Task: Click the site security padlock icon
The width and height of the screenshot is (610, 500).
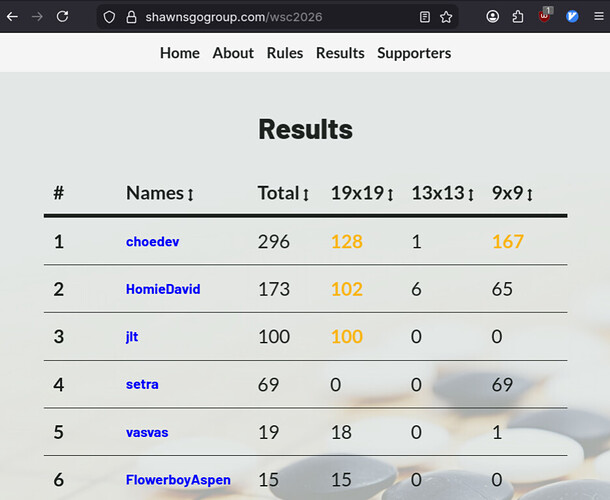Action: point(131,17)
